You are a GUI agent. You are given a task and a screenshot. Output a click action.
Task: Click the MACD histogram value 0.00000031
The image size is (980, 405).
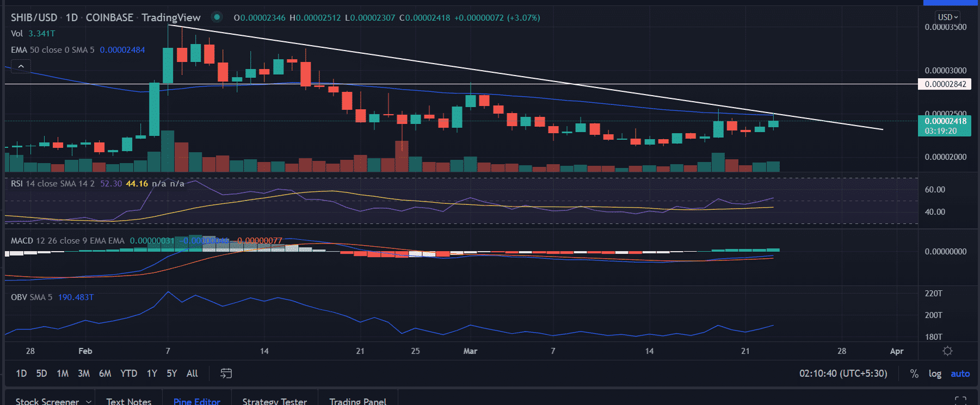pos(152,240)
